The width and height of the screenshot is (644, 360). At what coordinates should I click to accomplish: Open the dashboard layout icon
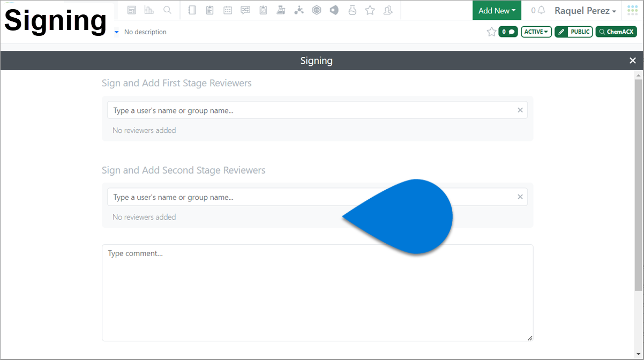point(132,10)
